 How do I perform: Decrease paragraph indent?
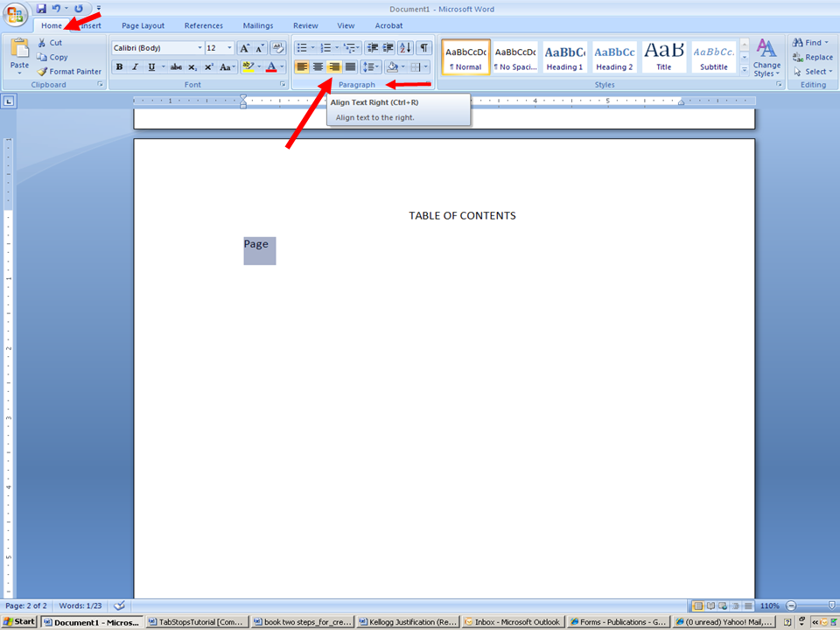click(x=373, y=47)
